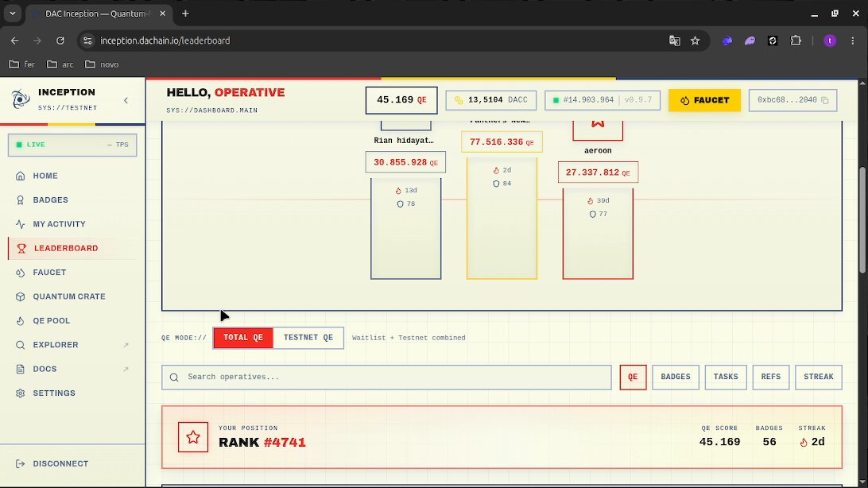
Task: Focus the Search operatives field
Action: click(x=386, y=377)
